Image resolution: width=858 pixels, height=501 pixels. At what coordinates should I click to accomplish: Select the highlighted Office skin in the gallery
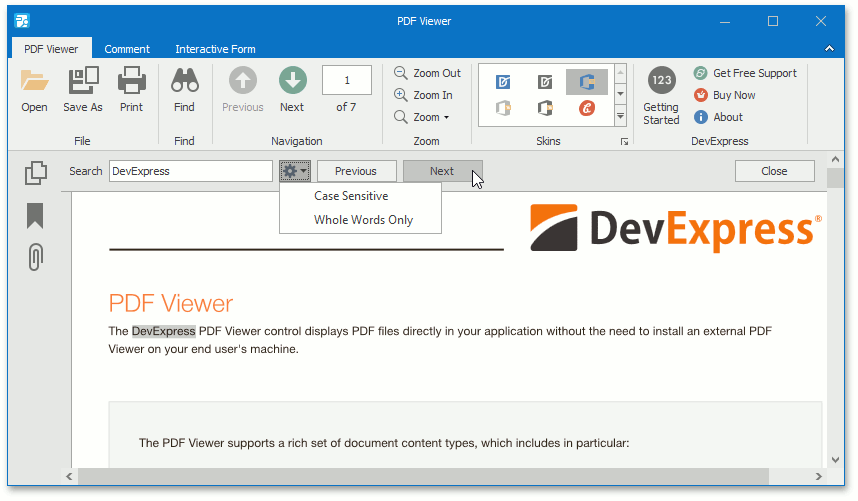click(x=587, y=82)
